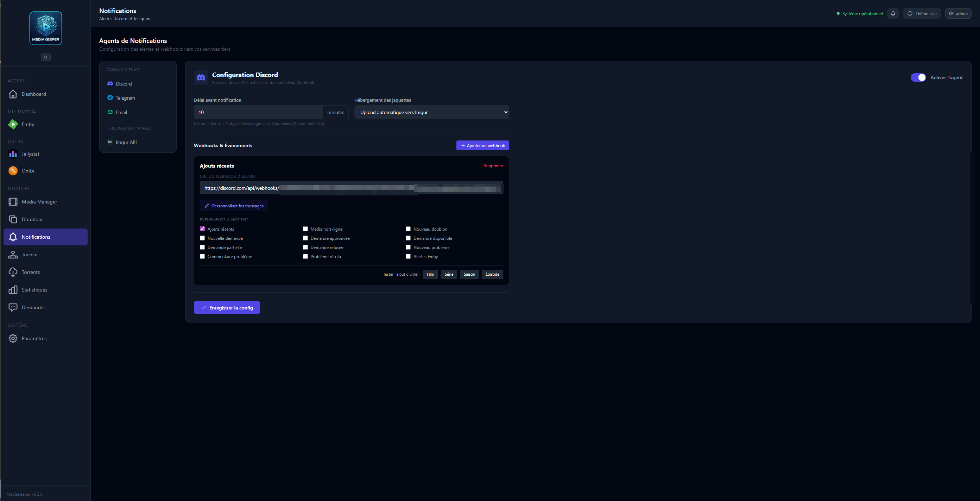Click Supprimer link for the webhook

click(493, 165)
